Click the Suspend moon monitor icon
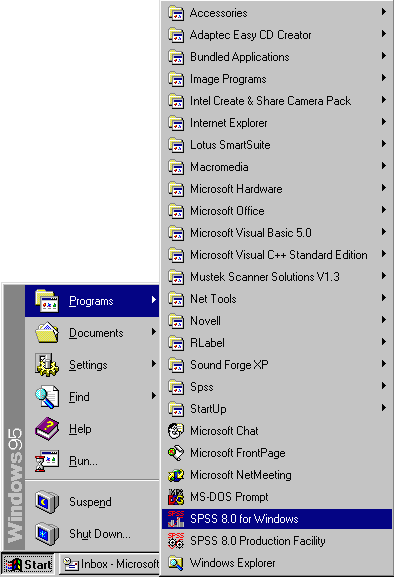This screenshot has width=394, height=577. 47,502
